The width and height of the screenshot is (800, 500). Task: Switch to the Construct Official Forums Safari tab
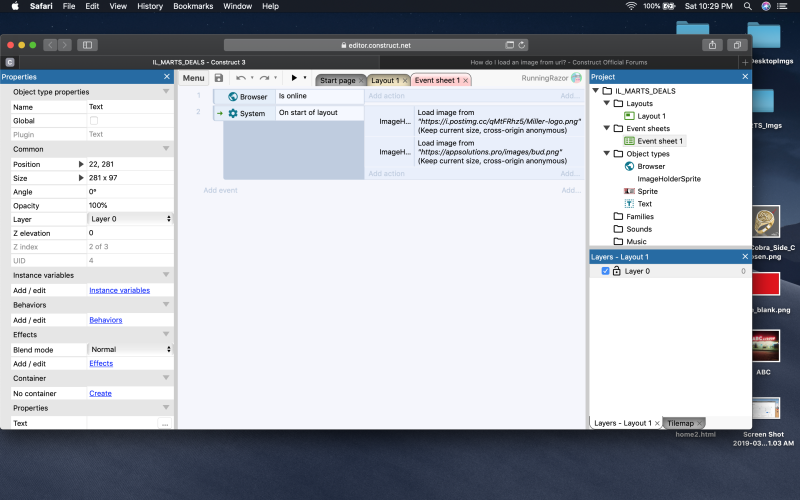[x=558, y=62]
